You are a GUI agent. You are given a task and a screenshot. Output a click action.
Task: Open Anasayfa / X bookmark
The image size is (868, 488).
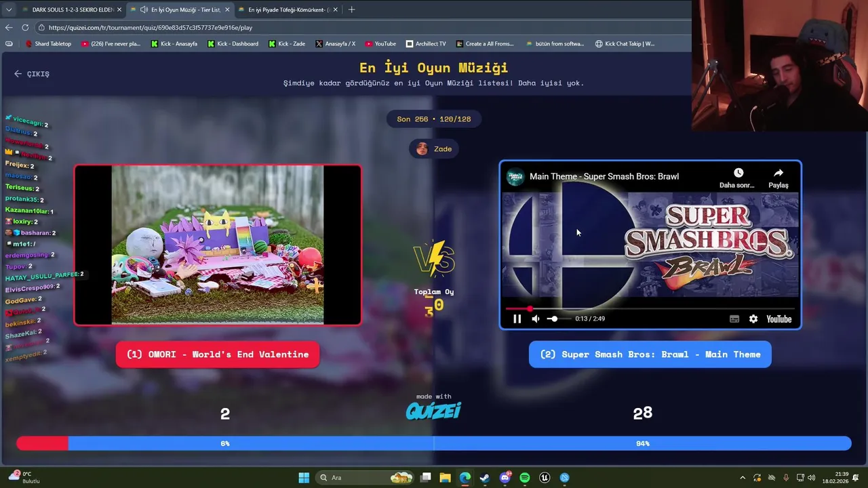pyautogui.click(x=335, y=44)
